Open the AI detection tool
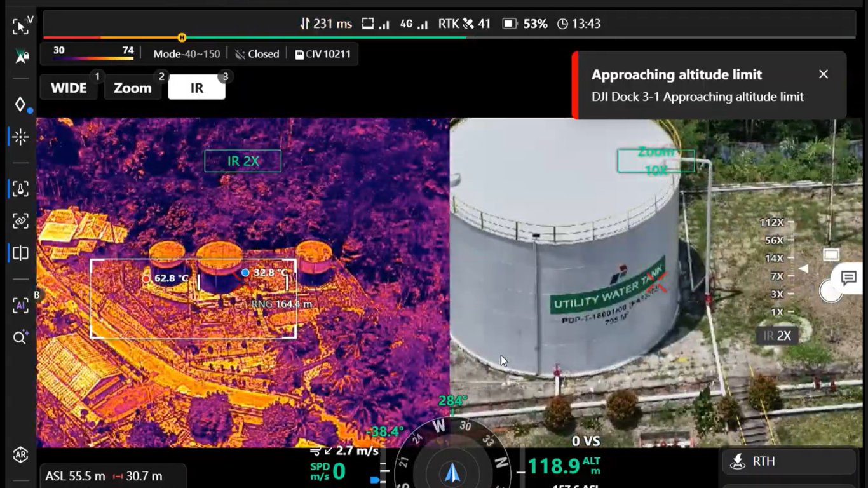This screenshot has width=868, height=488. pyautogui.click(x=20, y=306)
